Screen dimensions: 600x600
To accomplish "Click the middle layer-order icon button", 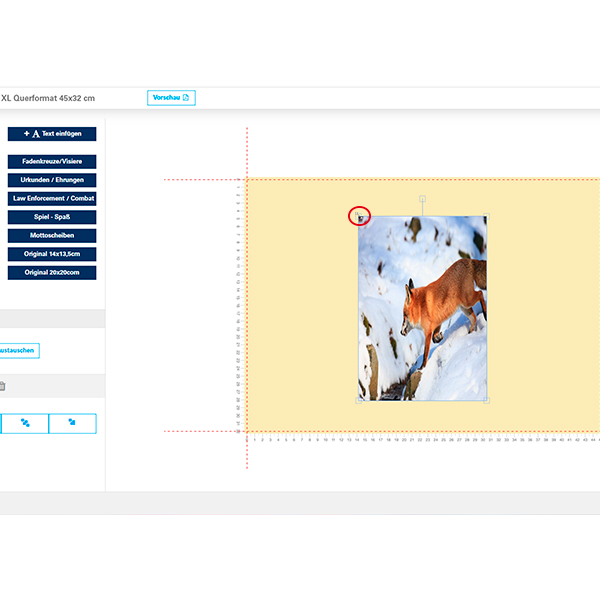I will 25,423.
